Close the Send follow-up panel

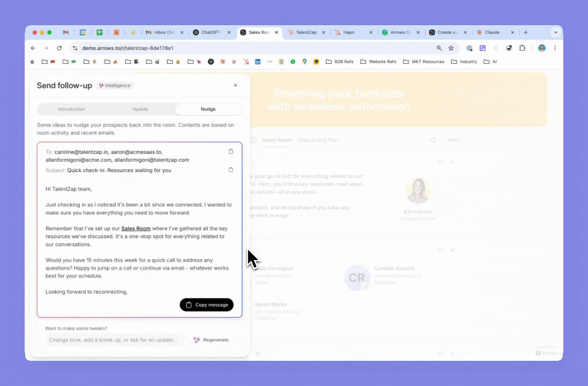236,85
